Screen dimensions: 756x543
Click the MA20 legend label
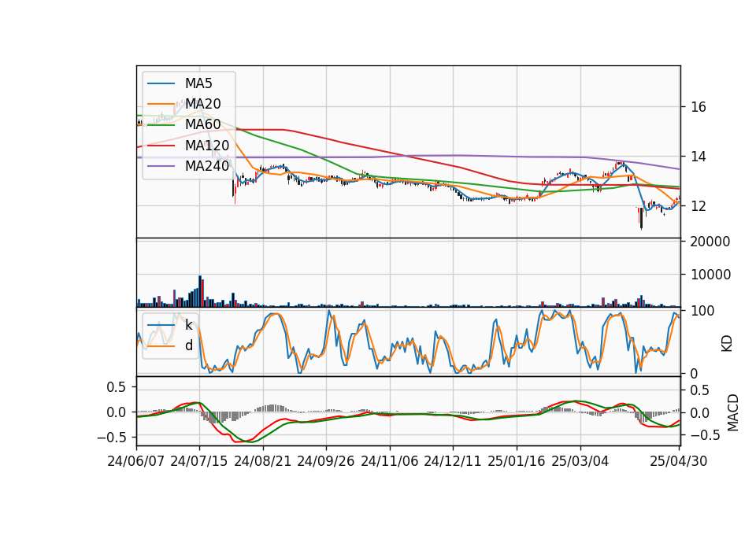203,104
